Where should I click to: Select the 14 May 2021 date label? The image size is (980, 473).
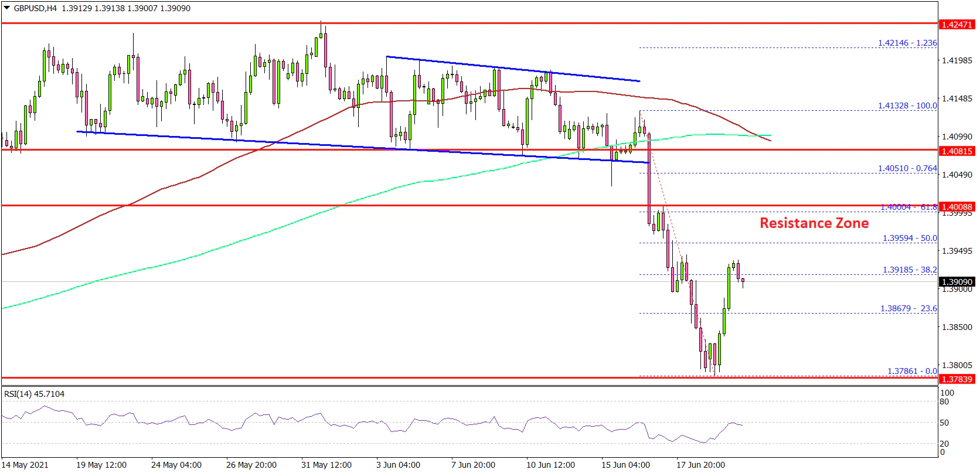click(25, 465)
